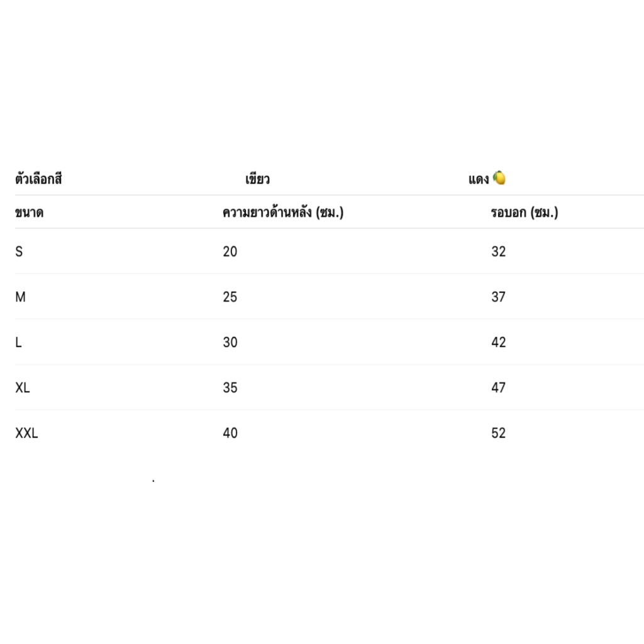
Task: Click chest value 32
Action: pyautogui.click(x=499, y=252)
